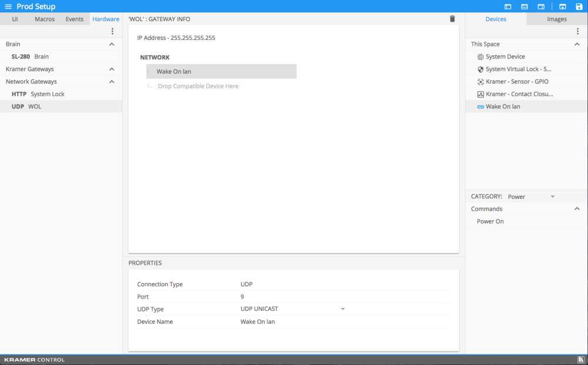Select the UDP WOL gateway
The width and height of the screenshot is (588, 365).
click(61, 107)
